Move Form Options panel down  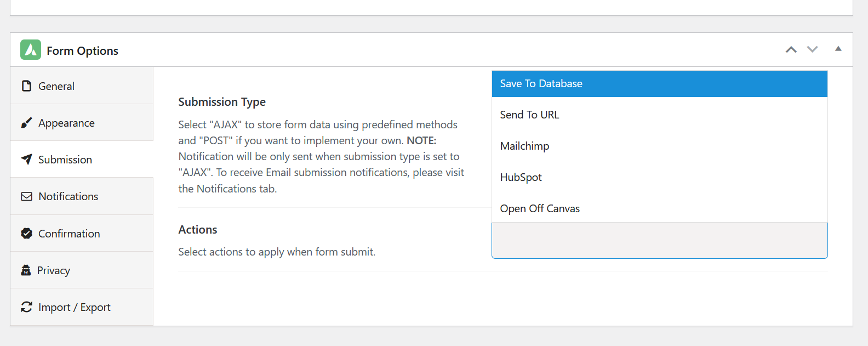[x=812, y=49]
